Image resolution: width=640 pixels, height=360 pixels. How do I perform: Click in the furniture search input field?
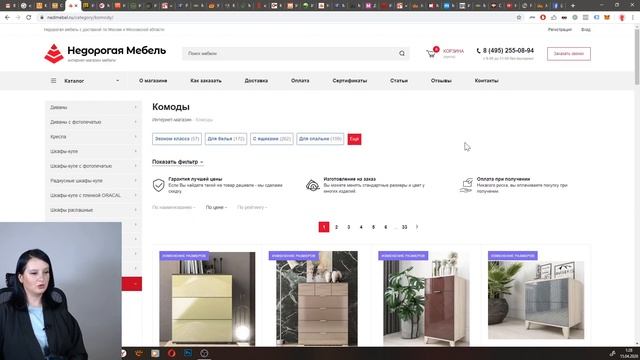point(290,53)
